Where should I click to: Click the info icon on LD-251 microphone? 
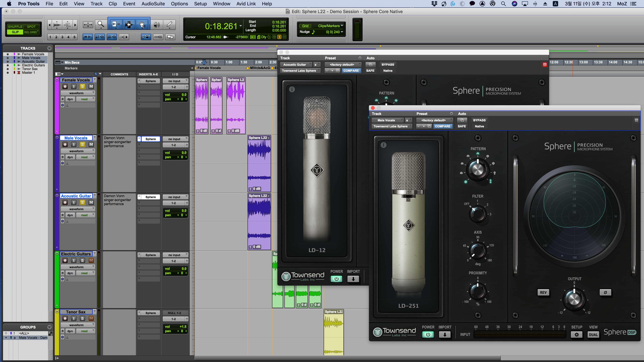(x=384, y=145)
